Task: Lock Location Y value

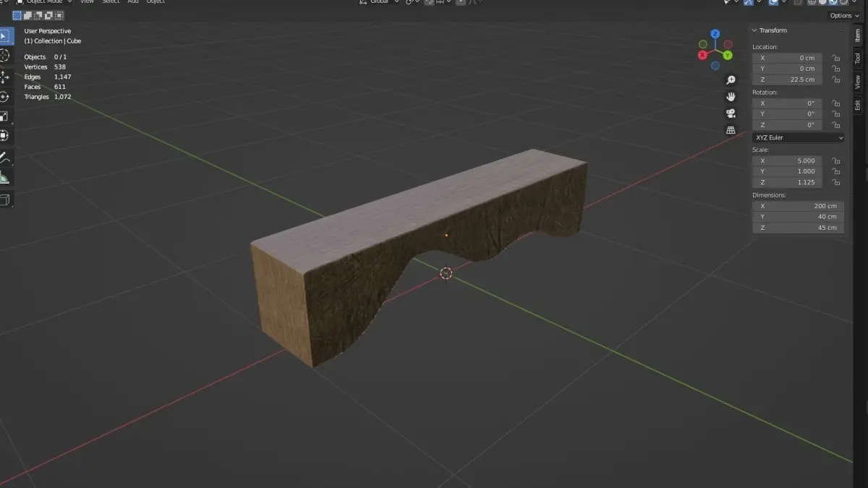Action: pyautogui.click(x=835, y=69)
